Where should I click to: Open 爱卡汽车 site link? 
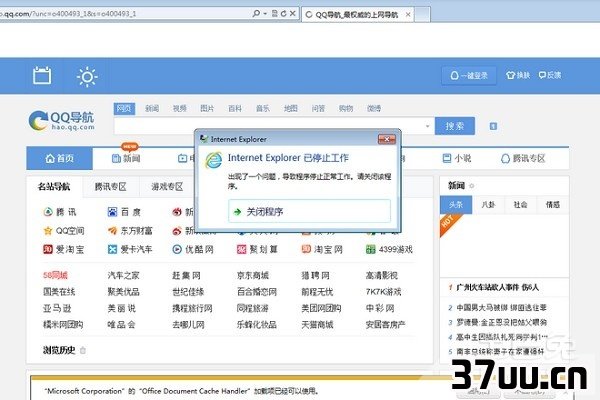tap(130, 250)
